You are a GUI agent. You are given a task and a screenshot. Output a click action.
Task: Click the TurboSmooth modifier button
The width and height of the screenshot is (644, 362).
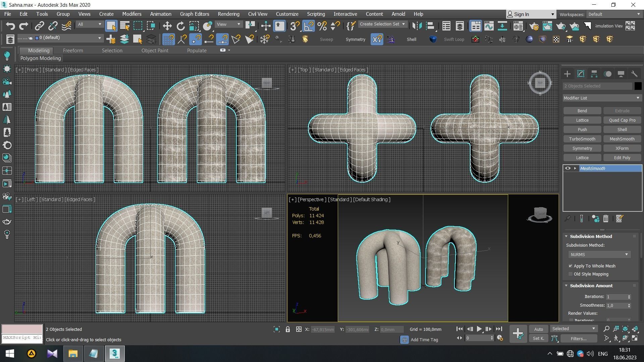pyautogui.click(x=582, y=139)
